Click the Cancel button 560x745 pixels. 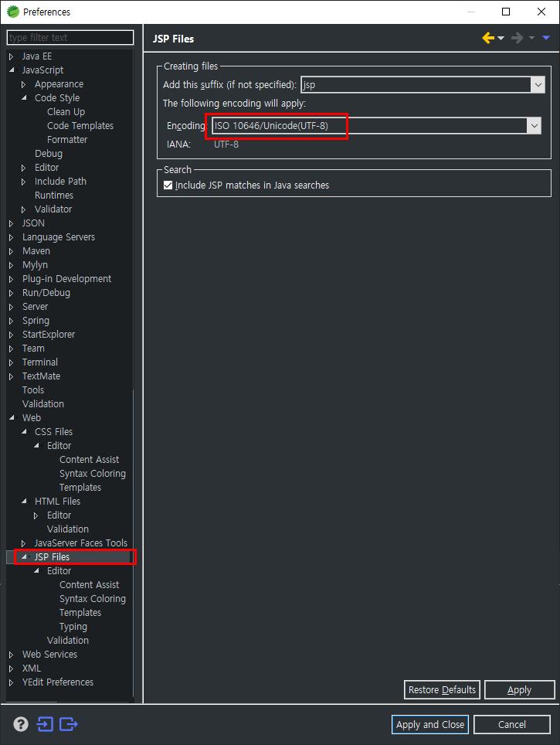point(511,725)
